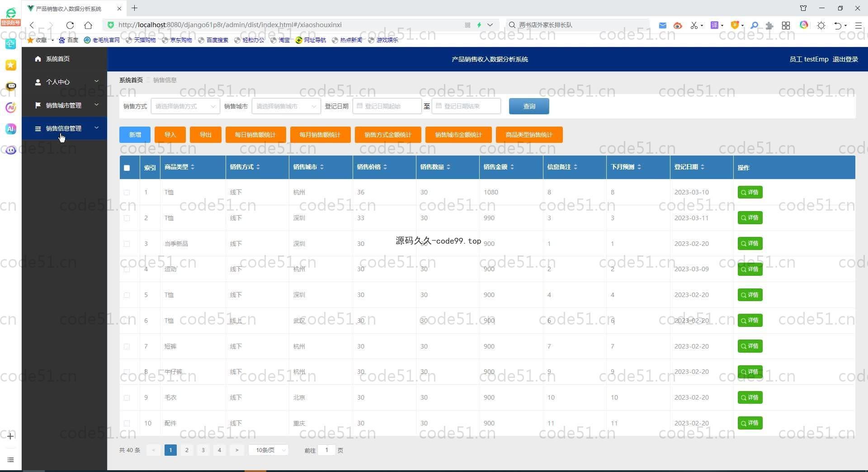Go to page 3 of the table
Image resolution: width=868 pixels, height=472 pixels.
point(203,450)
